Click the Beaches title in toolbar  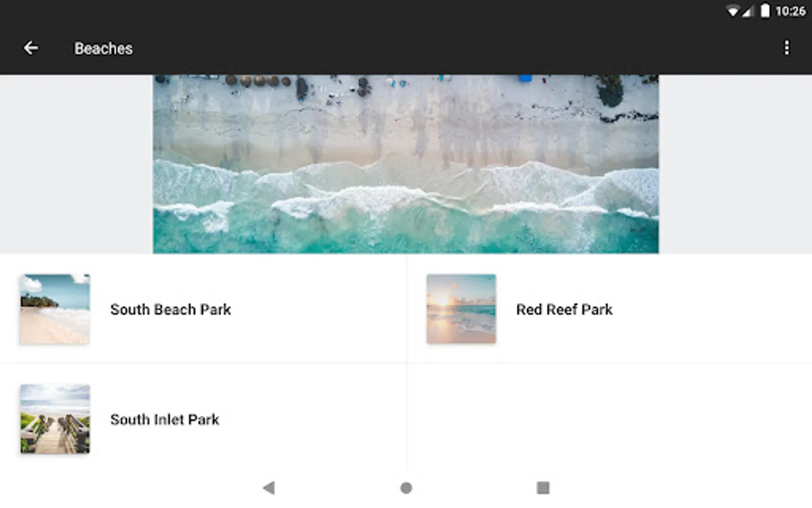point(104,49)
